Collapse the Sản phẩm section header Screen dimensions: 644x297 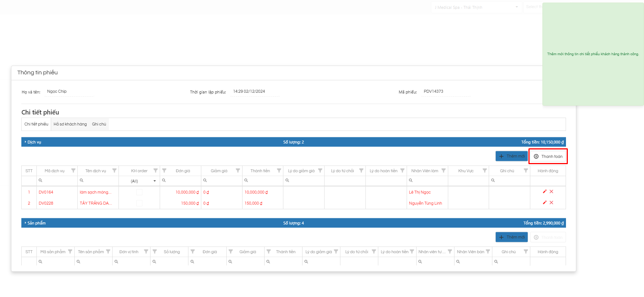coord(36,223)
